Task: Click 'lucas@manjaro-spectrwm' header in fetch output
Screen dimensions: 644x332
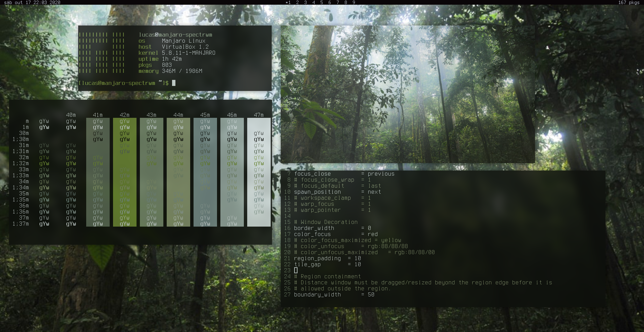Action: 175,35
